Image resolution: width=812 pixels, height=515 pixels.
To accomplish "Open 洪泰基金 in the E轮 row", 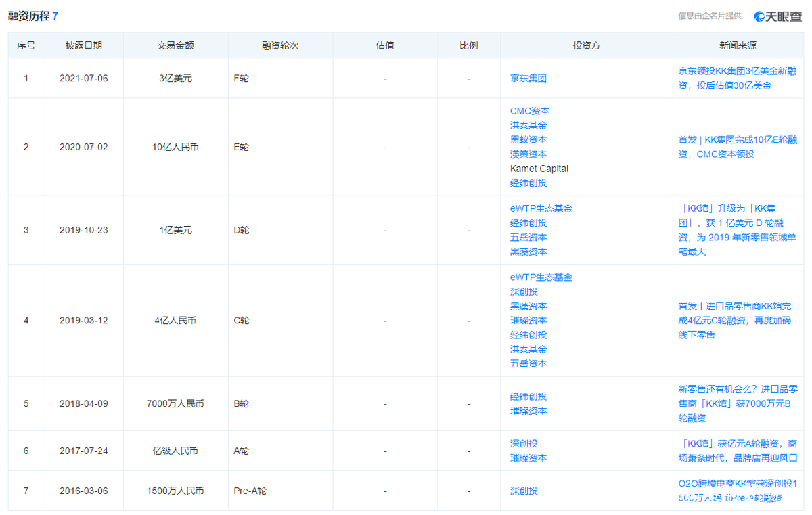I will [528, 125].
